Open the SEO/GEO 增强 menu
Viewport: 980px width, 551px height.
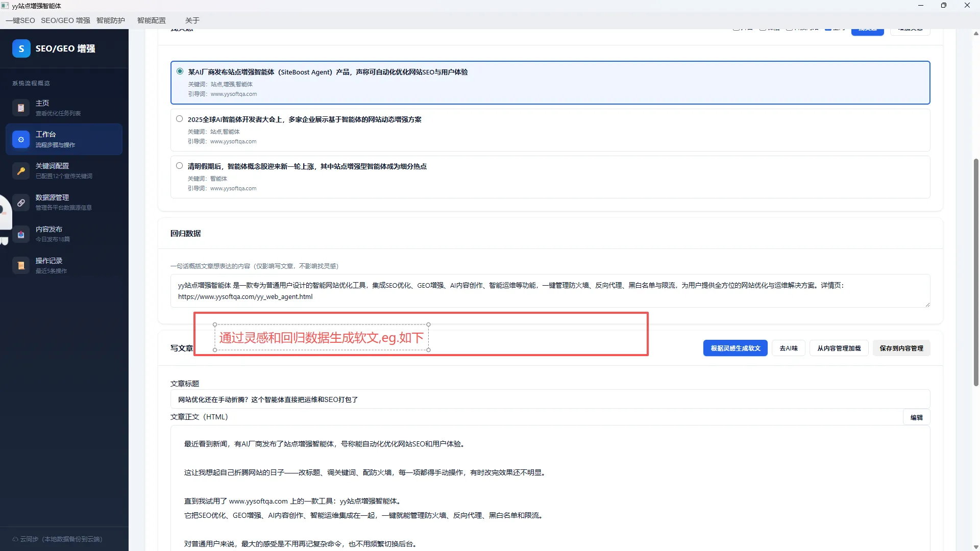[x=65, y=20]
